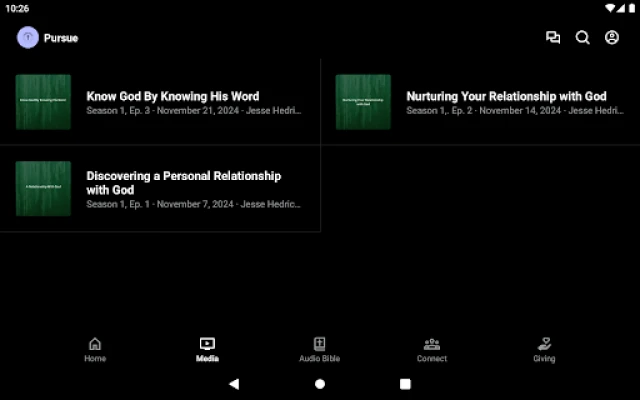
Task: Go to the Home tab icon
Action: 95,344
